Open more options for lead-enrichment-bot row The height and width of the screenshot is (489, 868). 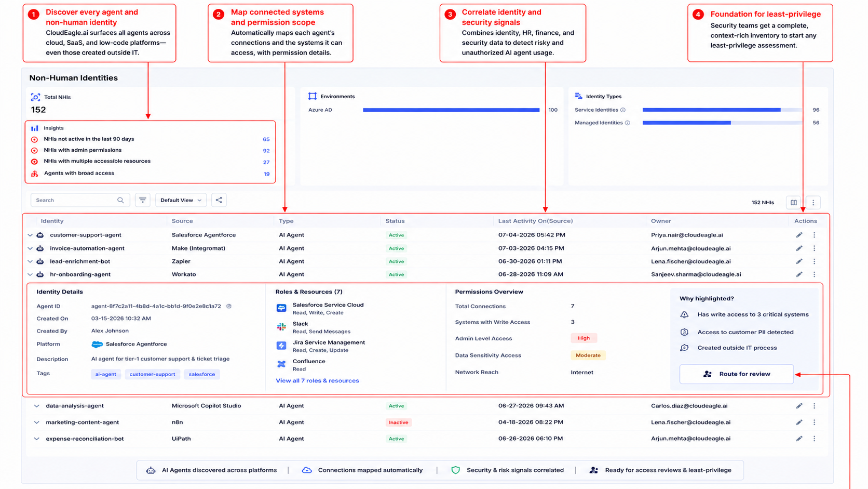click(814, 261)
